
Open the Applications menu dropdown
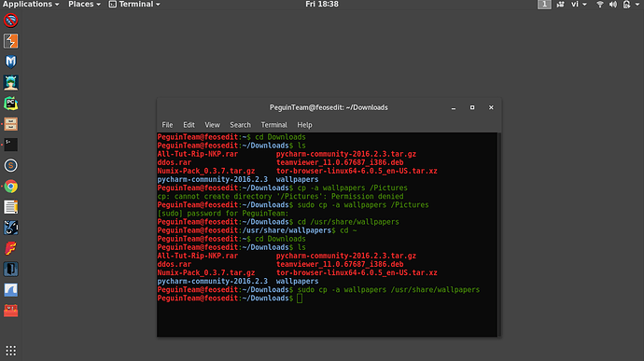pos(31,4)
